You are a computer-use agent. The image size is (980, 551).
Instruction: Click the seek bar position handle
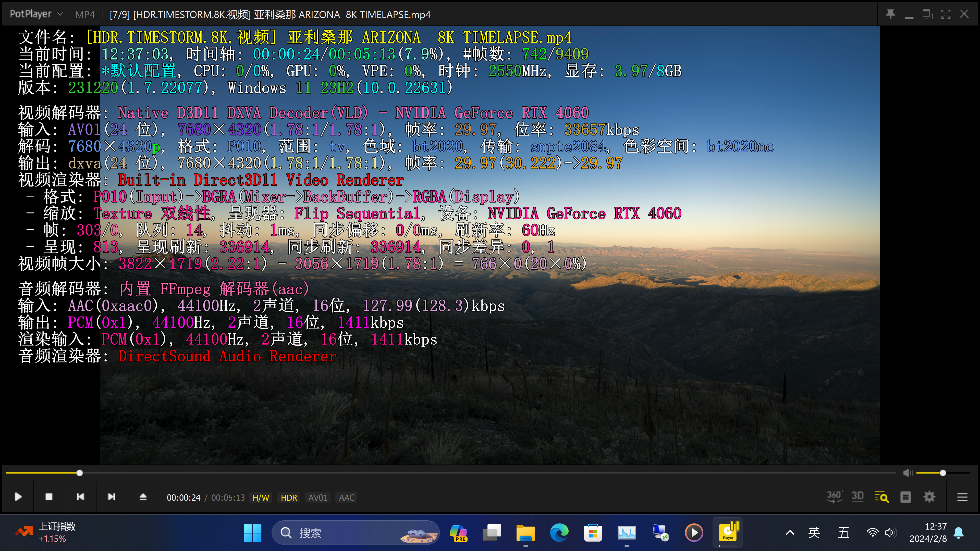pyautogui.click(x=80, y=473)
